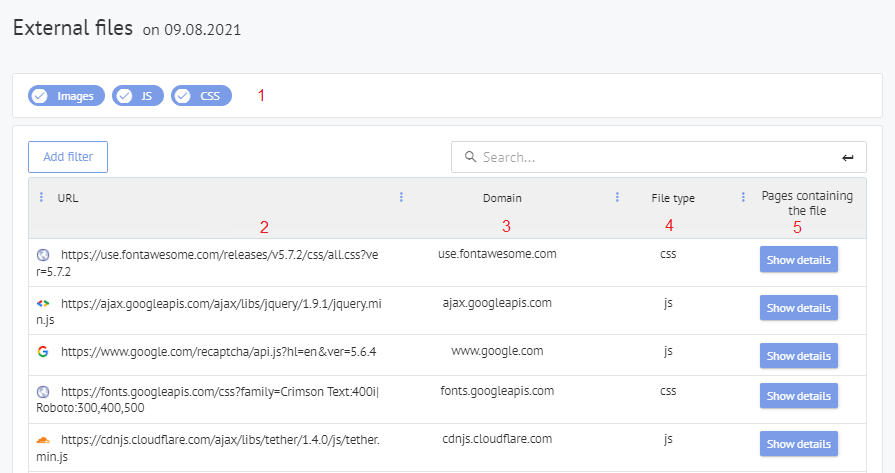Open the jquery.min.js URL link

220,303
